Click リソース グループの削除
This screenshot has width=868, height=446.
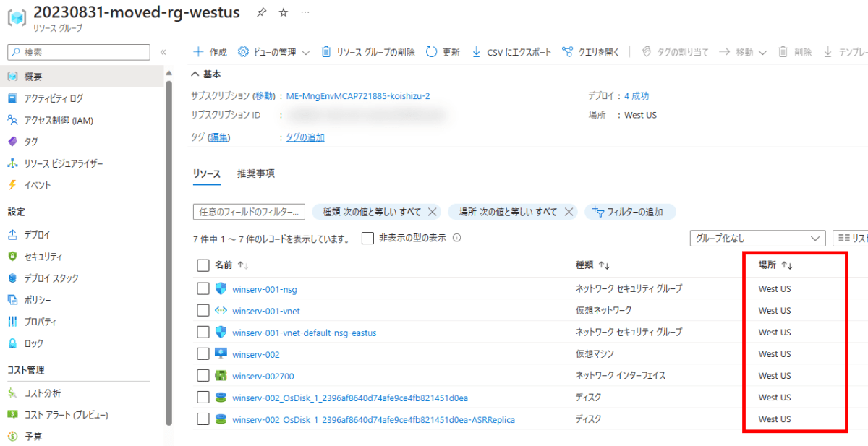pyautogui.click(x=368, y=52)
